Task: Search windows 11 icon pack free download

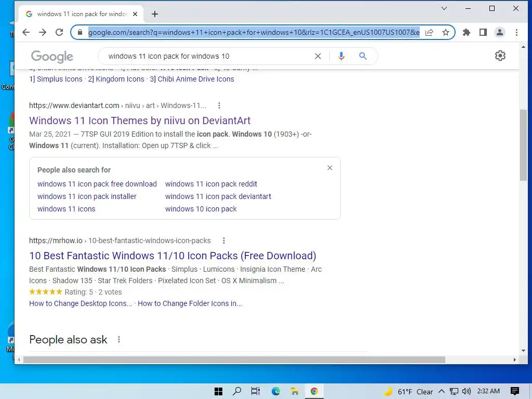Action: (x=97, y=184)
